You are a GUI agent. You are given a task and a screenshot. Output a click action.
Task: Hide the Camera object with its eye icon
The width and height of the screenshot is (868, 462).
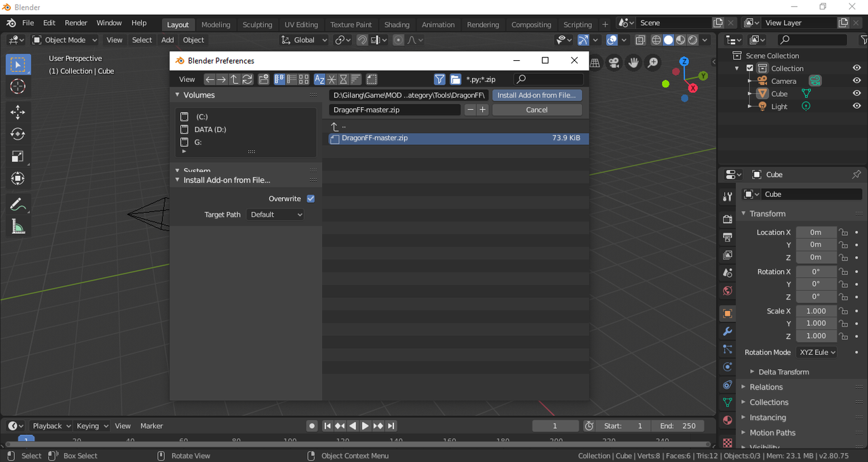pos(856,81)
